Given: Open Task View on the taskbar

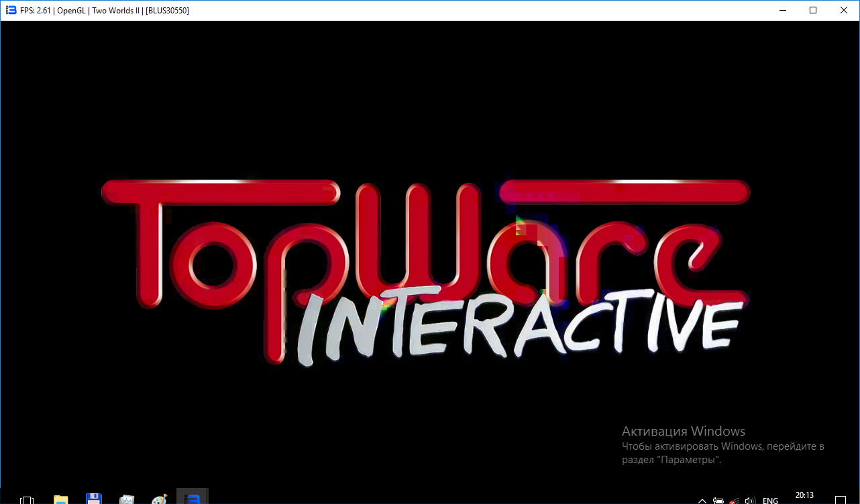Looking at the screenshot, I should (x=27, y=499).
